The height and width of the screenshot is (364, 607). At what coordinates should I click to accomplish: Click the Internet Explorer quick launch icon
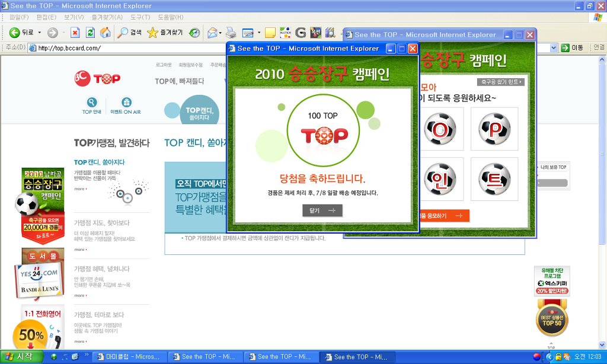[x=75, y=357]
